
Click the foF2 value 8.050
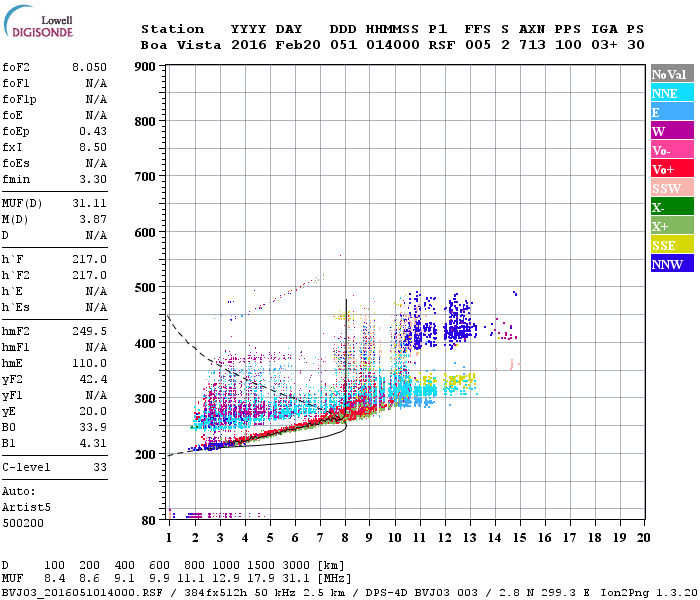point(89,67)
